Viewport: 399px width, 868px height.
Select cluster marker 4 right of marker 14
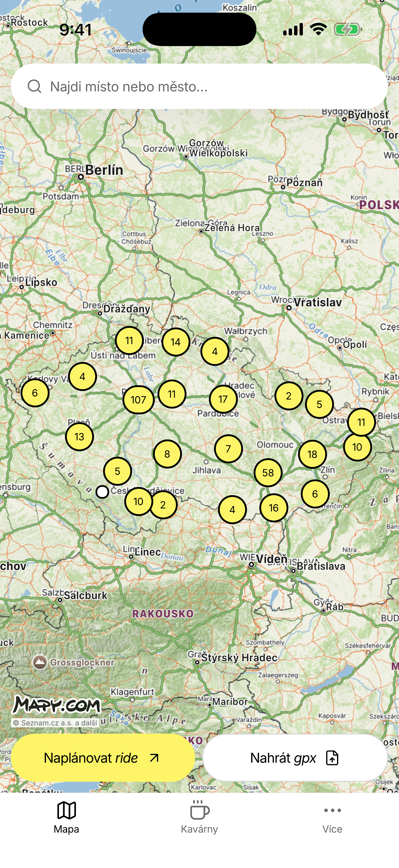coord(215,351)
